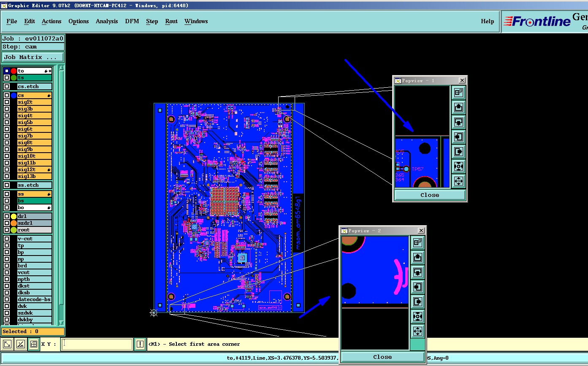Viewport: 588px width, 366px height.
Task: Zoom out inside Popview 1
Action: (459, 181)
